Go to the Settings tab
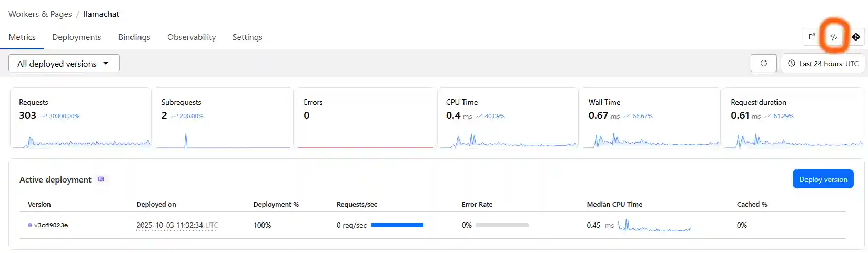This screenshot has height=253, width=868. point(247,37)
